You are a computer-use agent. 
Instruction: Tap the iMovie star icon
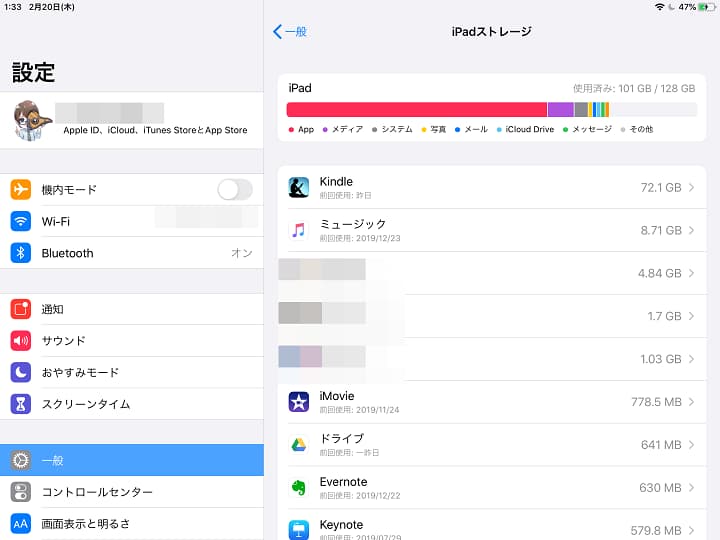tap(298, 402)
